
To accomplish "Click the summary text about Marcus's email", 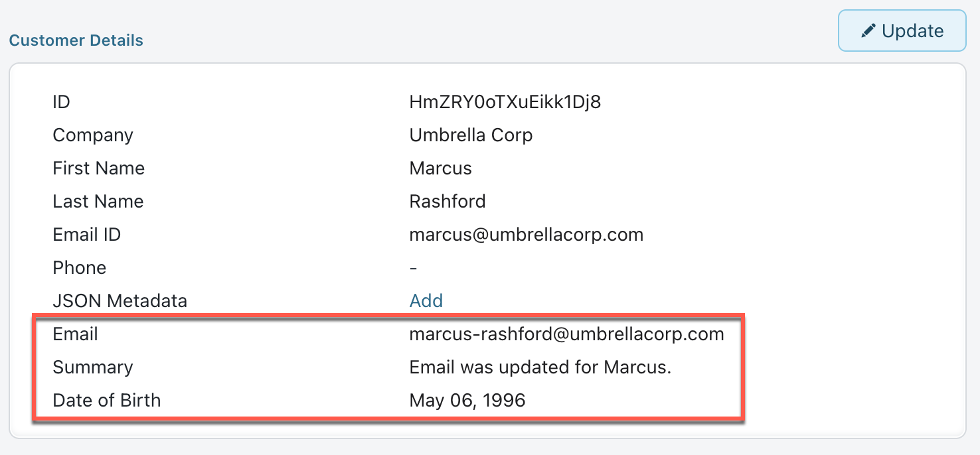I will coord(540,367).
